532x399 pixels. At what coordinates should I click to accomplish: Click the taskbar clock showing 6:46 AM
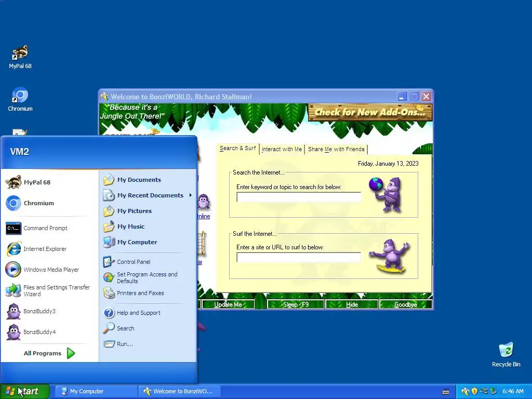point(513,391)
